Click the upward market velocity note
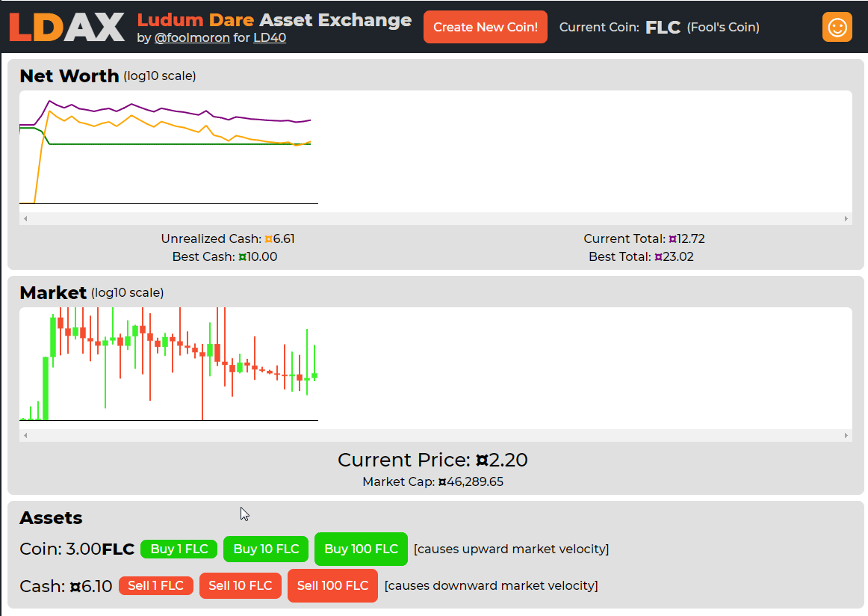Screen dimensions: 868x616 point(512,549)
